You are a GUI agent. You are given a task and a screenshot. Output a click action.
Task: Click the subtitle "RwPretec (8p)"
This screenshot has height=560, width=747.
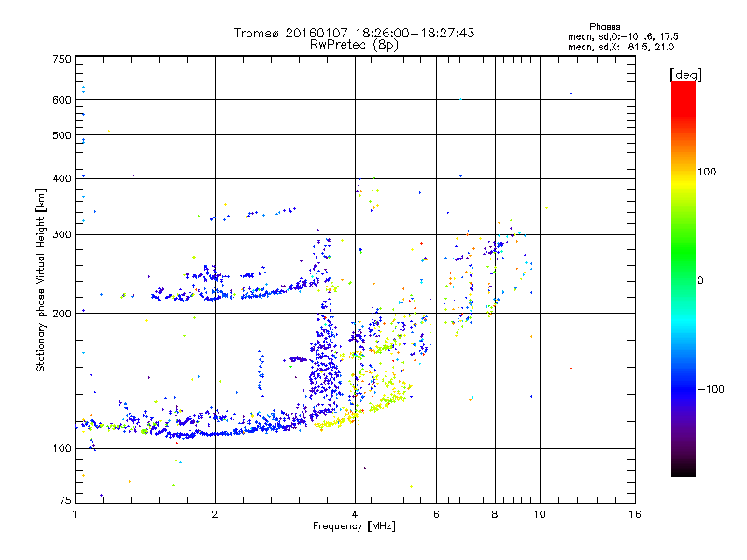(x=354, y=45)
